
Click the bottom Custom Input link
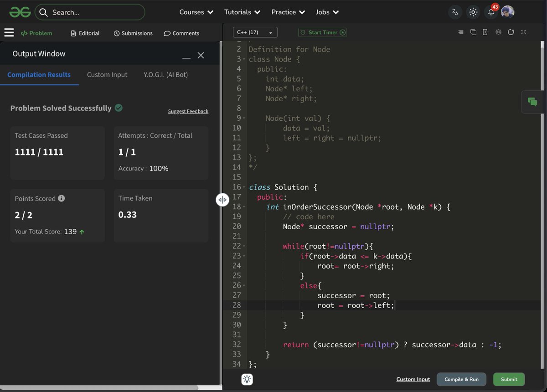coord(413,379)
